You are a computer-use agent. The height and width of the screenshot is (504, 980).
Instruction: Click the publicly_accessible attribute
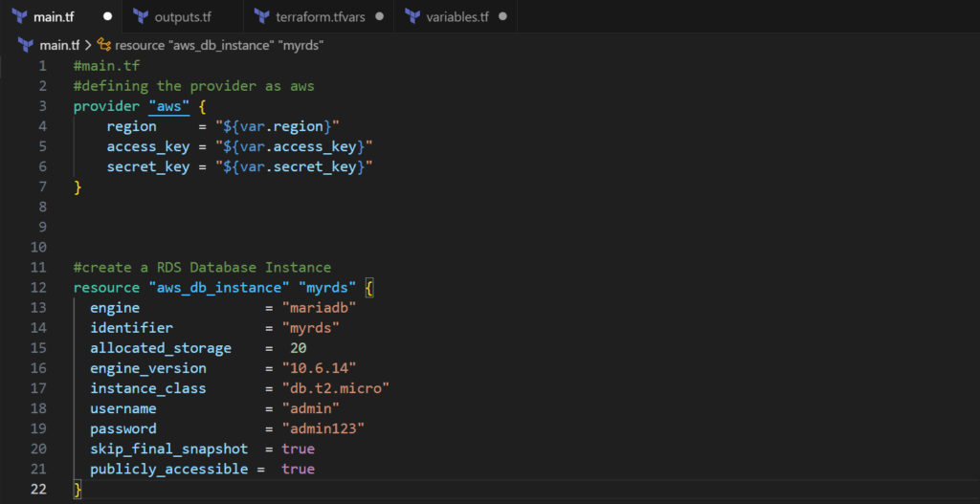click(x=168, y=469)
